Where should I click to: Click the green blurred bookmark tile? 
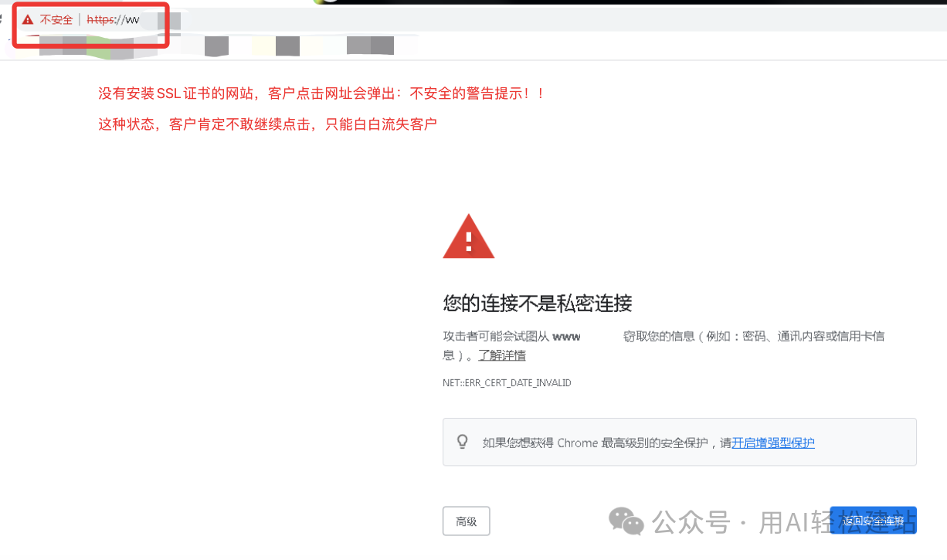[98, 46]
